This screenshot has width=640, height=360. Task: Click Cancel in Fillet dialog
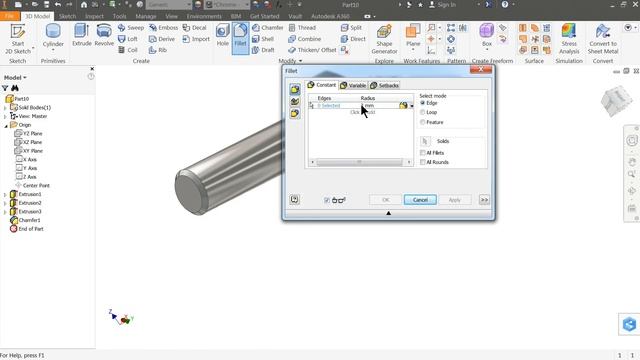pos(420,200)
